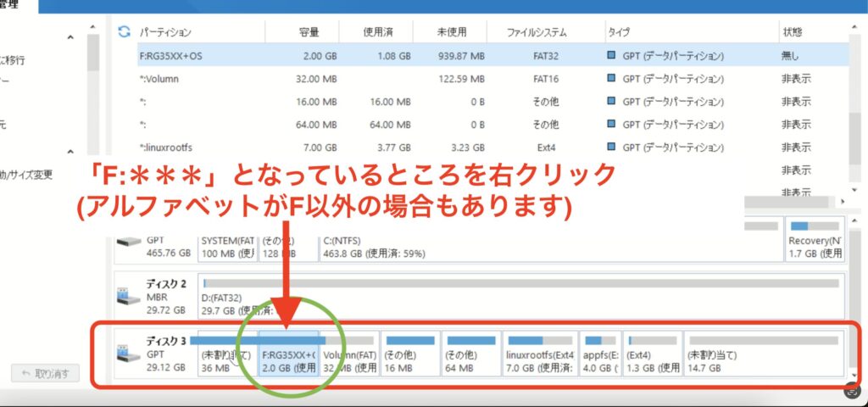Select the 16 MB その他 block on Disk 3
The image size is (868, 407).
[410, 354]
